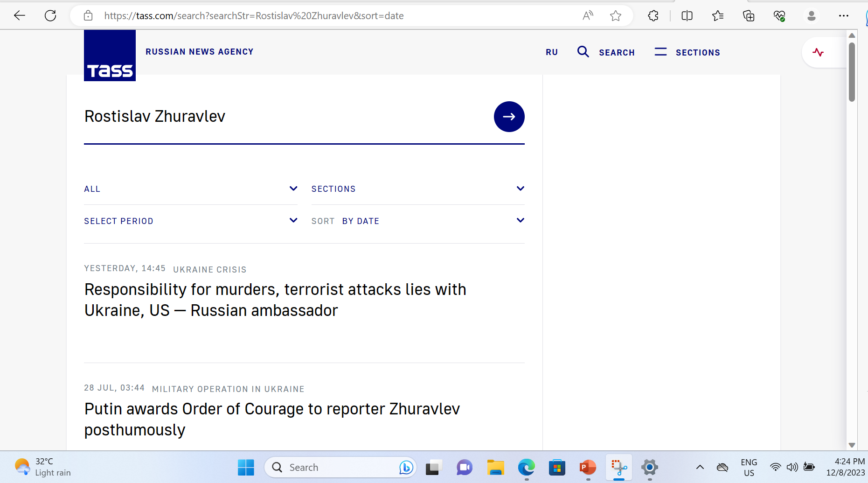Open split screen view
The height and width of the screenshot is (483, 868).
click(687, 16)
